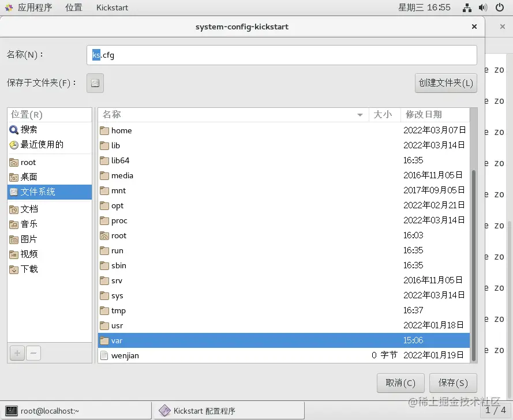Click the remove bookmark minus button
This screenshot has width=513, height=420.
33,353
